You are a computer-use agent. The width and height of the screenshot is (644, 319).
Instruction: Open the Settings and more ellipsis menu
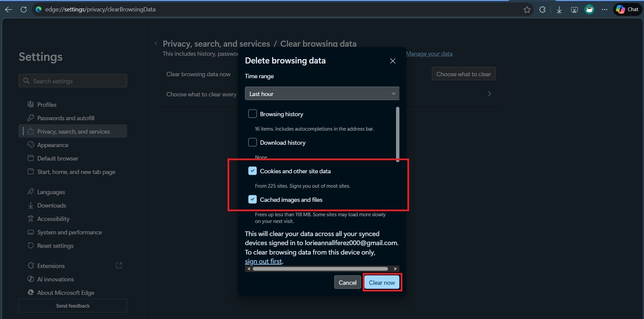[604, 9]
